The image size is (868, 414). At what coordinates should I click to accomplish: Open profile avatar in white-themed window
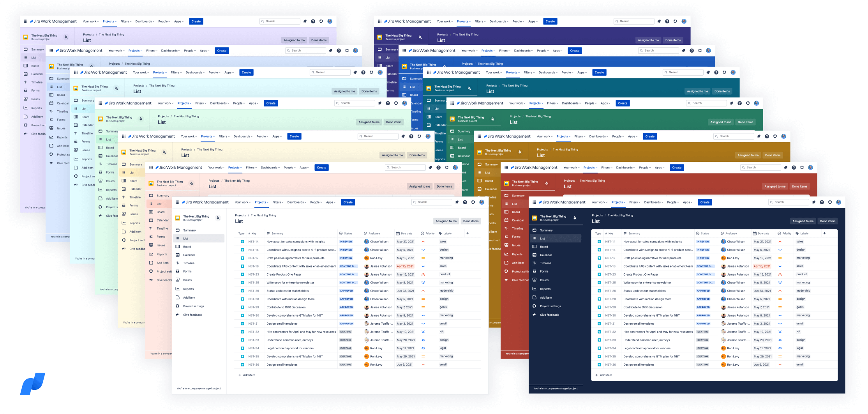tap(482, 202)
